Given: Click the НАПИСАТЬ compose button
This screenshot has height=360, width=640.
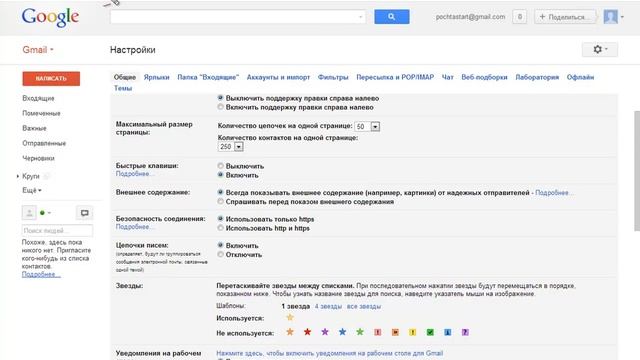Looking at the screenshot, I should (x=51, y=78).
